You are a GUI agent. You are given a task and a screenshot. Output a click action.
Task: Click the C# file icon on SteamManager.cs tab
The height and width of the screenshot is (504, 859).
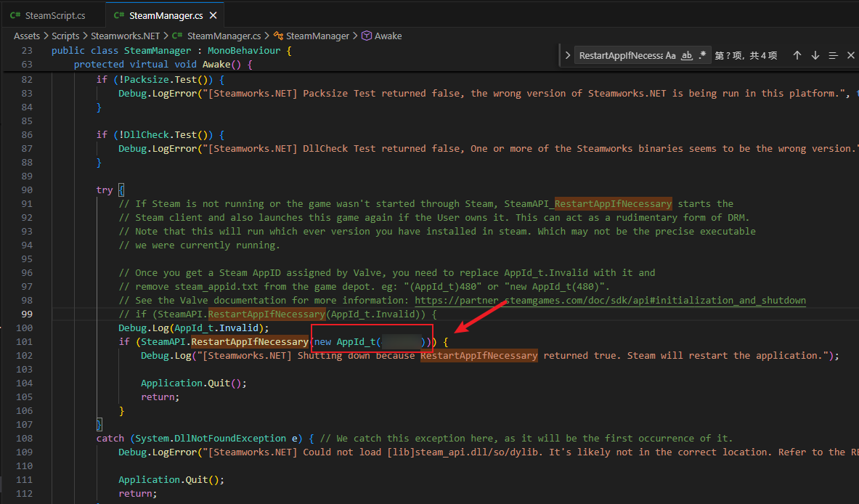tap(119, 15)
